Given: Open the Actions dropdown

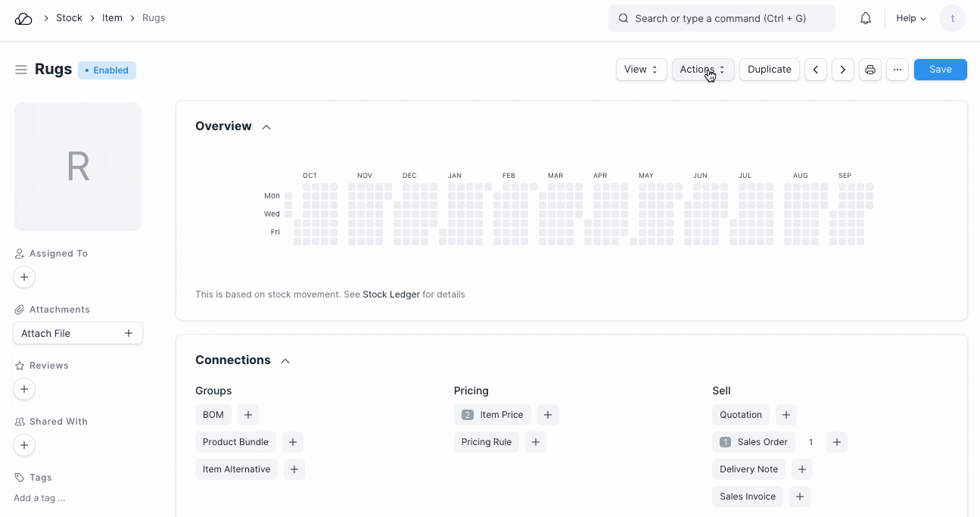Looking at the screenshot, I should click(702, 70).
